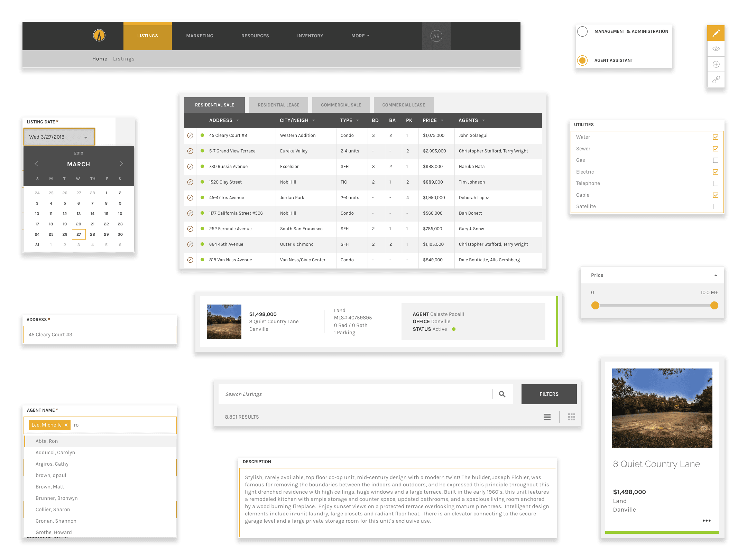Click the calendar back arrow
The image size is (747, 560).
tap(36, 164)
